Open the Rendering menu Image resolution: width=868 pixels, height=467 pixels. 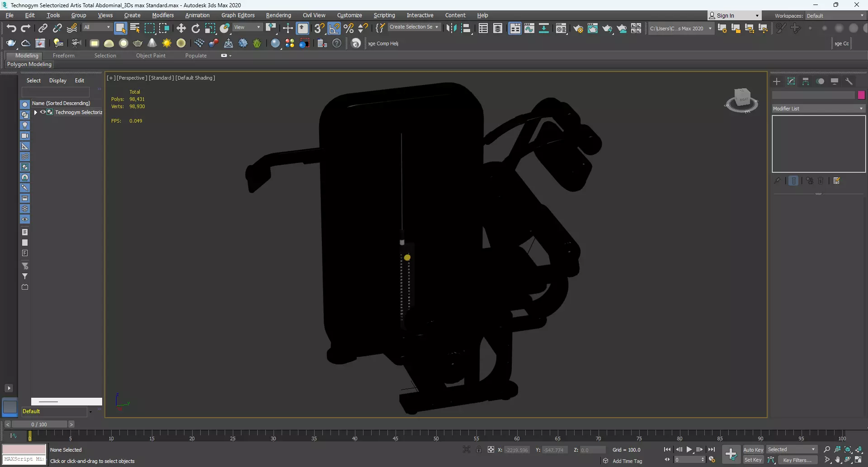[278, 15]
